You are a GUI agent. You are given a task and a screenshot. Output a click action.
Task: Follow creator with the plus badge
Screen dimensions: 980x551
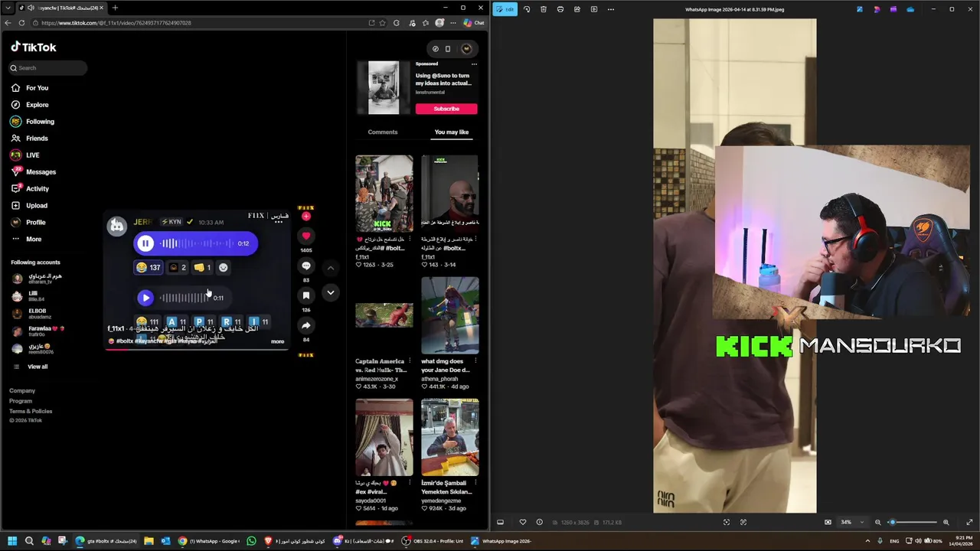click(306, 217)
